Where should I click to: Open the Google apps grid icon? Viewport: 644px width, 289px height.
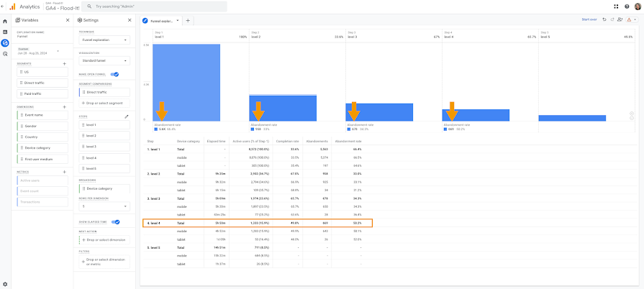pyautogui.click(x=616, y=6)
